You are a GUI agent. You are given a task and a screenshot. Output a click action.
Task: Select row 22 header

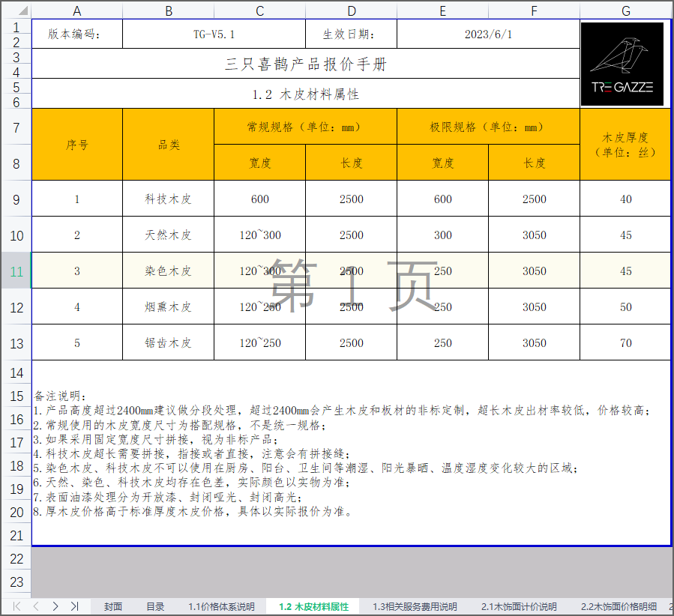click(16, 558)
